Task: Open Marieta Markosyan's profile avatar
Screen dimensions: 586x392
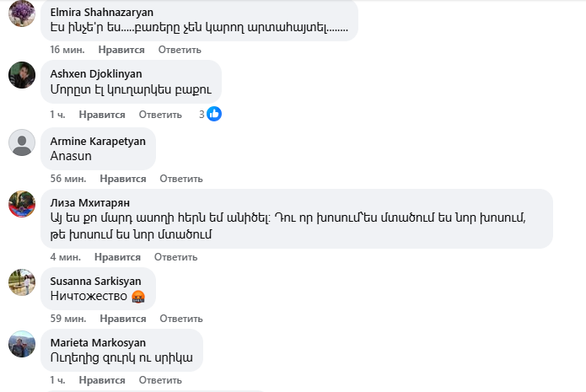Action: coord(22,343)
